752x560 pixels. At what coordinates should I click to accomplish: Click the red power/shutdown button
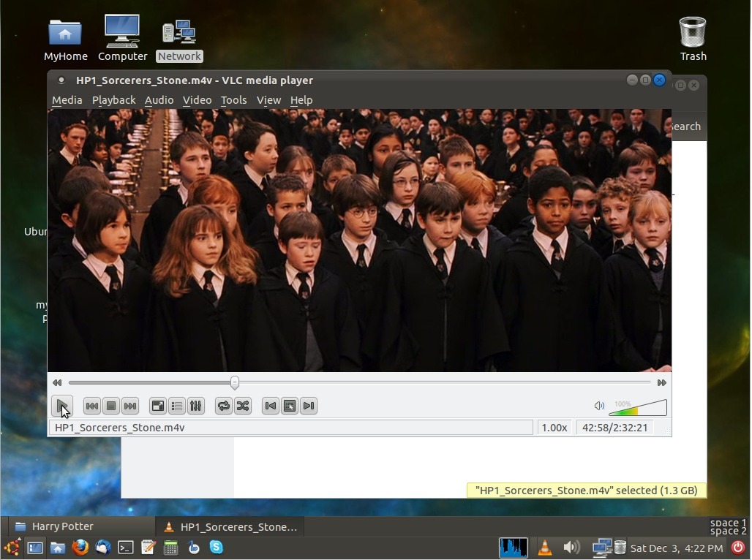(x=739, y=548)
